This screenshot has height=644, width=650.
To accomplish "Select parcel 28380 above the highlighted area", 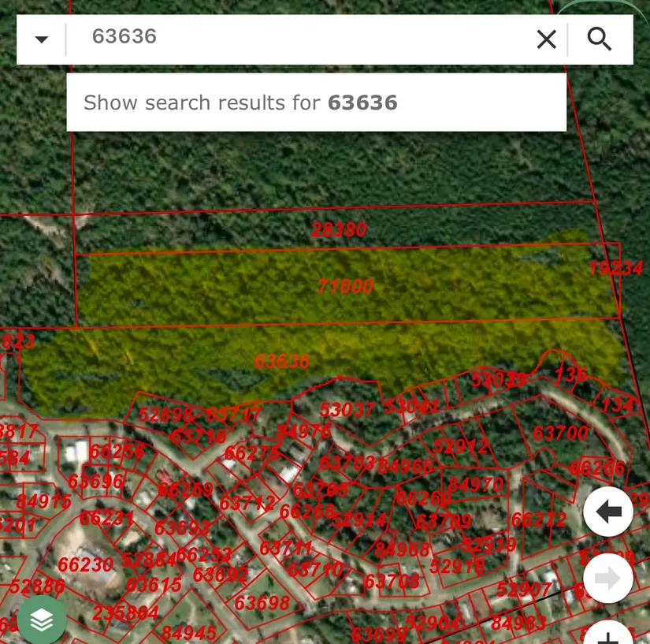I will coord(339,229).
